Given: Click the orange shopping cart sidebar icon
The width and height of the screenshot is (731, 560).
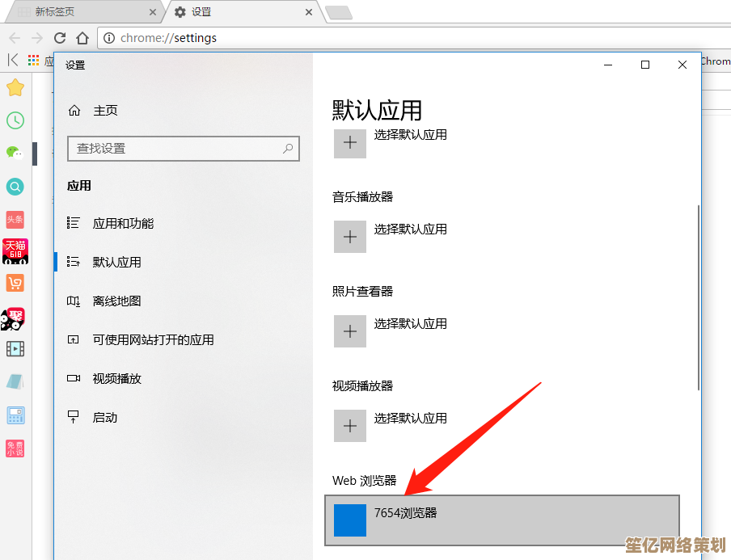Looking at the screenshot, I should [15, 283].
